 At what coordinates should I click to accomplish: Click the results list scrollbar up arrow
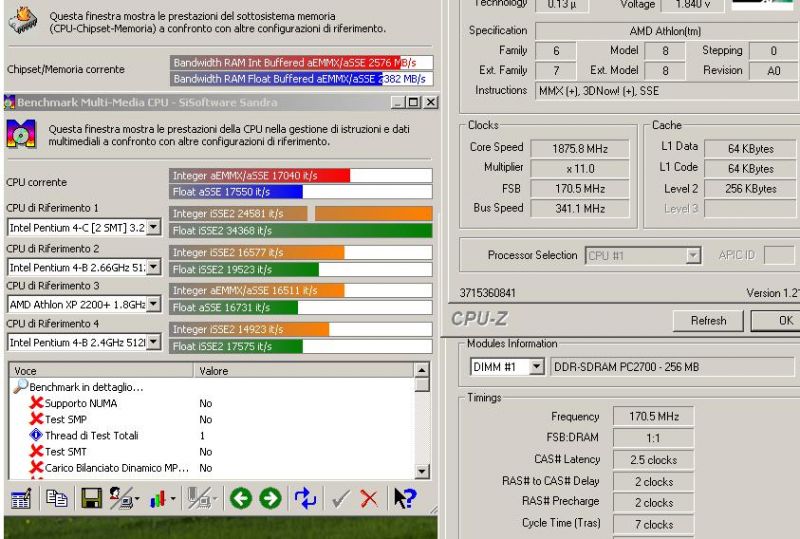(x=422, y=370)
